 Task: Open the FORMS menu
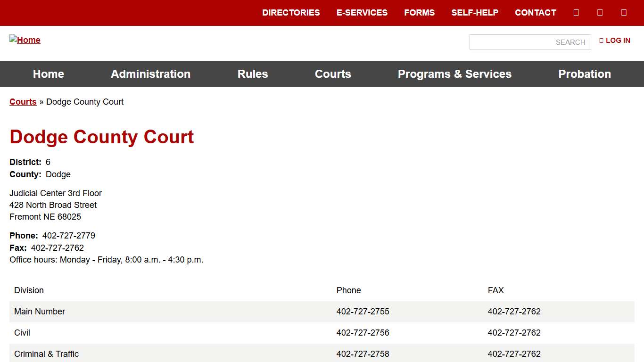419,13
